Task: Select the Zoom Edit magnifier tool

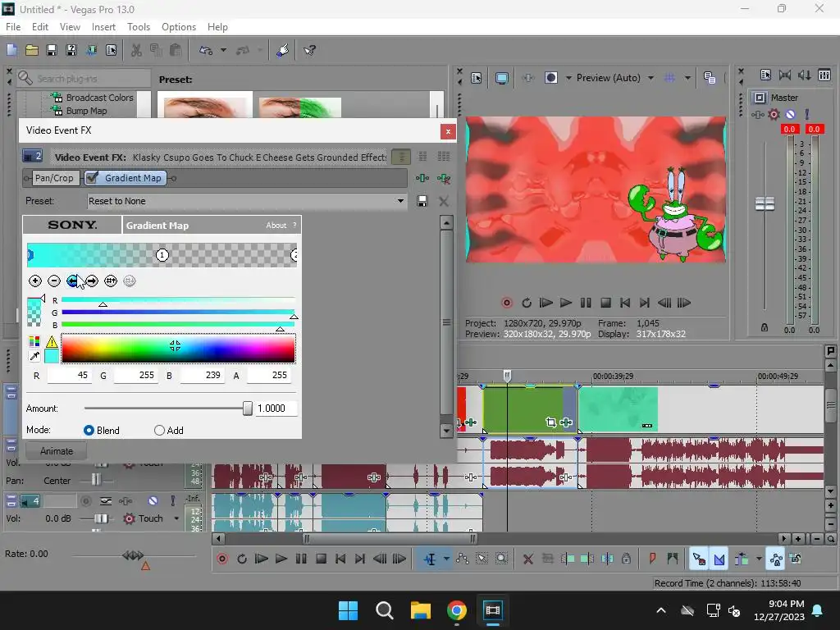Action: (x=501, y=559)
